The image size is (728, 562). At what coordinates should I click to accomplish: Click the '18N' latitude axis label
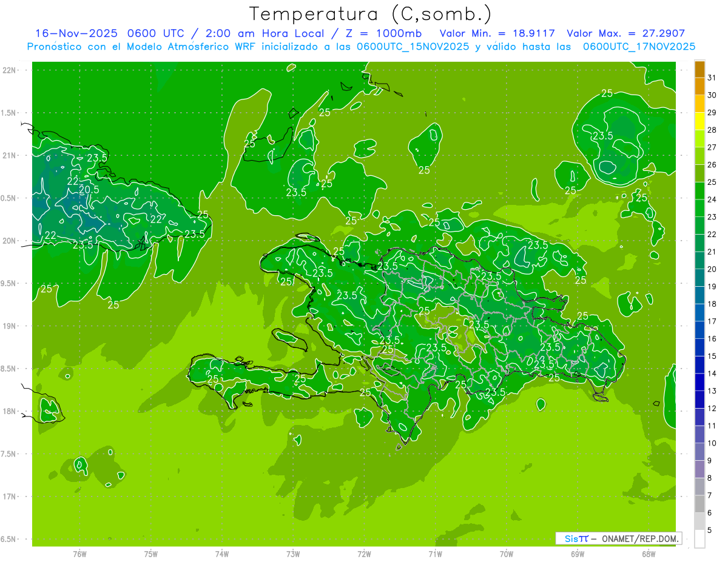(10, 411)
